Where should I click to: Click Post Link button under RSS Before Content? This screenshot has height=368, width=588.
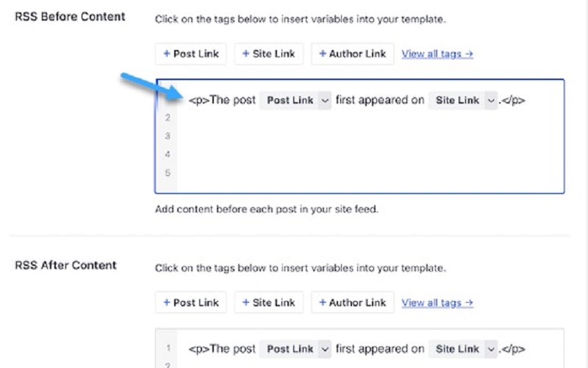pyautogui.click(x=191, y=54)
